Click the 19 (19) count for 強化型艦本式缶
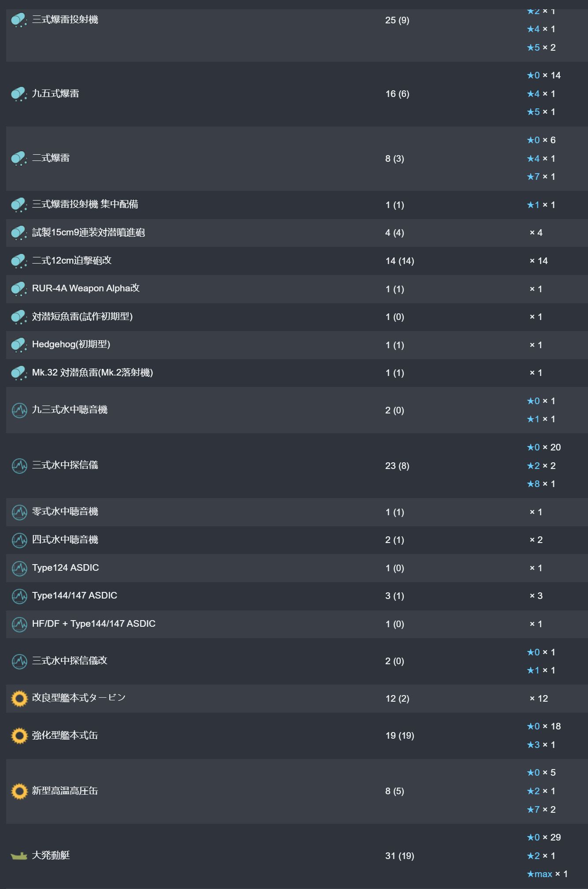 [x=399, y=736]
